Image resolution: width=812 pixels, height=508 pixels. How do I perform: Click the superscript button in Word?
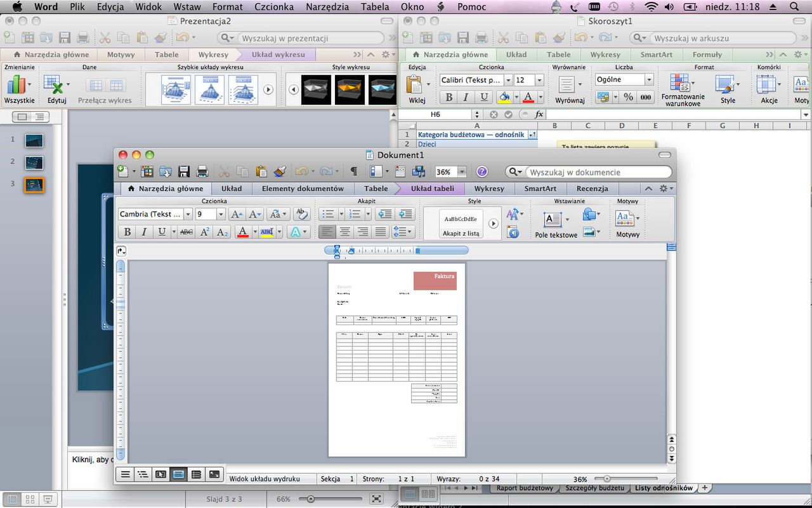tap(205, 232)
